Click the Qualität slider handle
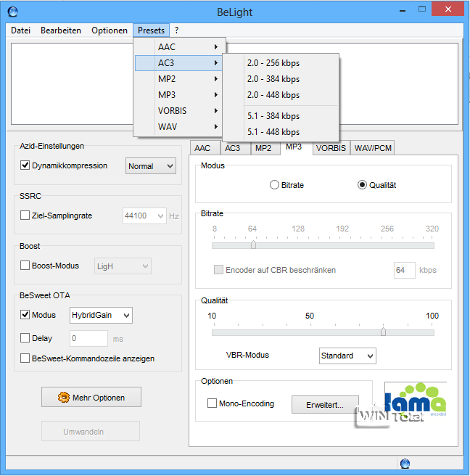Viewport: 470px width, 476px height. coord(383,332)
